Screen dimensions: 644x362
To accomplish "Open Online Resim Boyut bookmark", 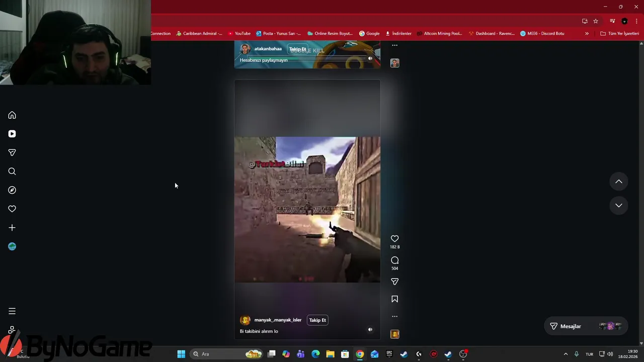I will point(330,34).
